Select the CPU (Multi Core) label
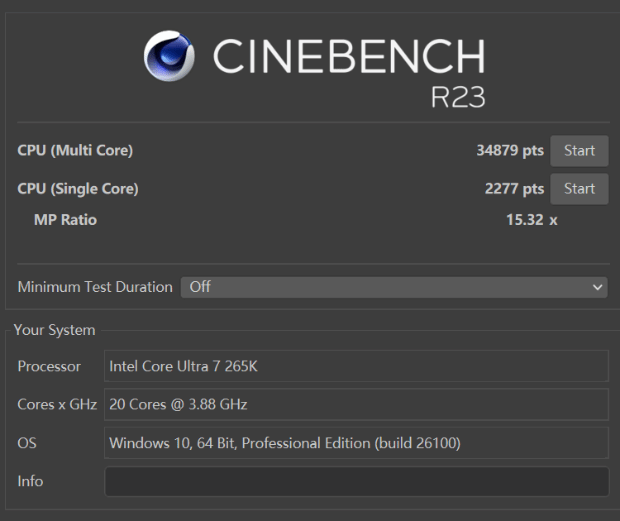 75,151
